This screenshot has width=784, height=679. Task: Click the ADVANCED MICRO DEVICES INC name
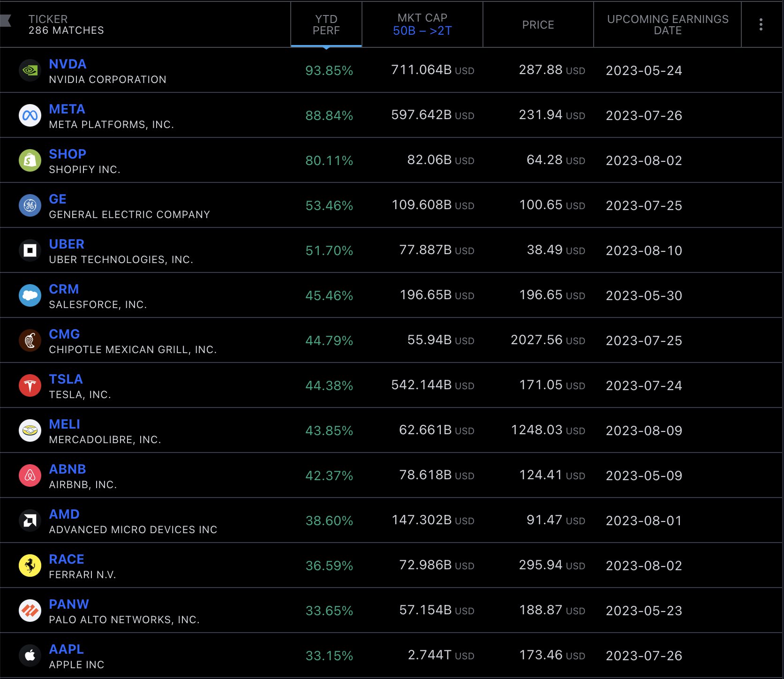pos(133,529)
